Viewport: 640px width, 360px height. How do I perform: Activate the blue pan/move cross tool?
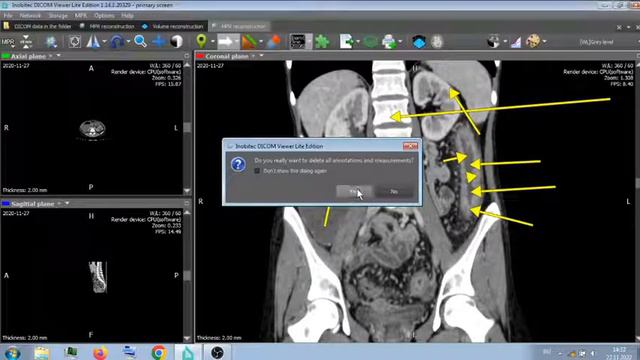[159, 42]
